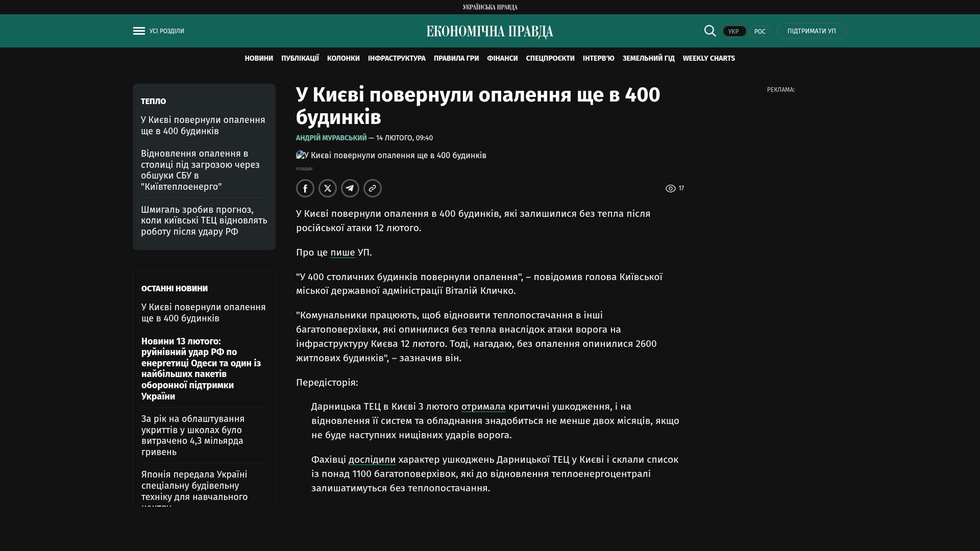This screenshot has width=980, height=551.
Task: Open Weekly Charts section
Action: pos(708,59)
